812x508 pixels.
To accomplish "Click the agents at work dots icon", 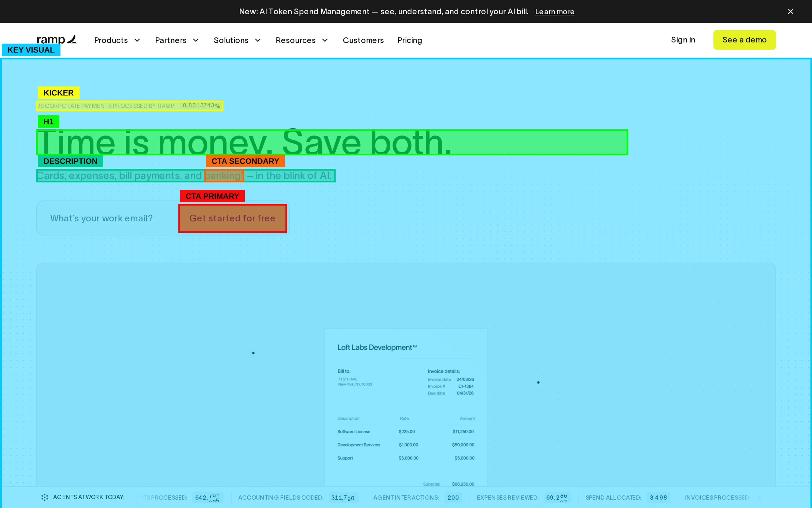I will (x=45, y=497).
